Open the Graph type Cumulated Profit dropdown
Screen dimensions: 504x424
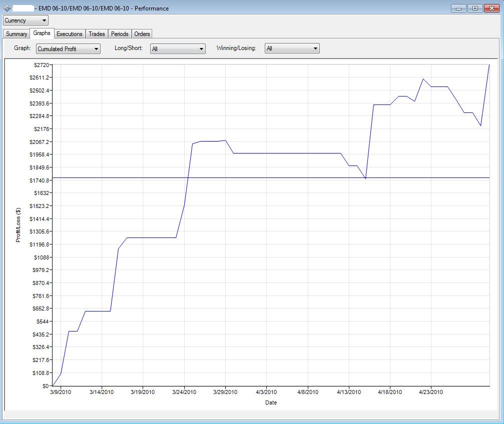68,49
